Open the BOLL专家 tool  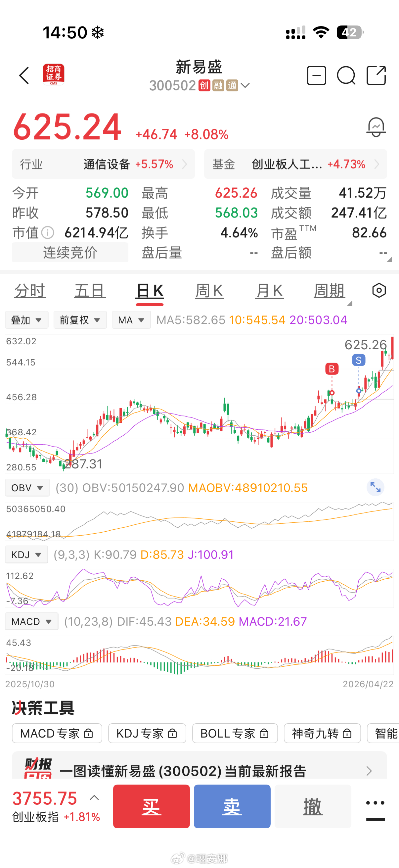(x=235, y=733)
